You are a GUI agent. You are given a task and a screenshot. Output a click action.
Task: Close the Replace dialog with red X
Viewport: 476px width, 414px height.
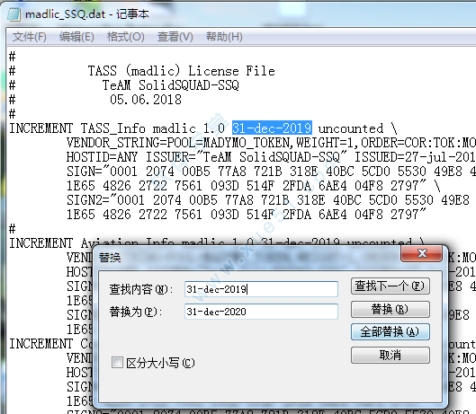422,254
